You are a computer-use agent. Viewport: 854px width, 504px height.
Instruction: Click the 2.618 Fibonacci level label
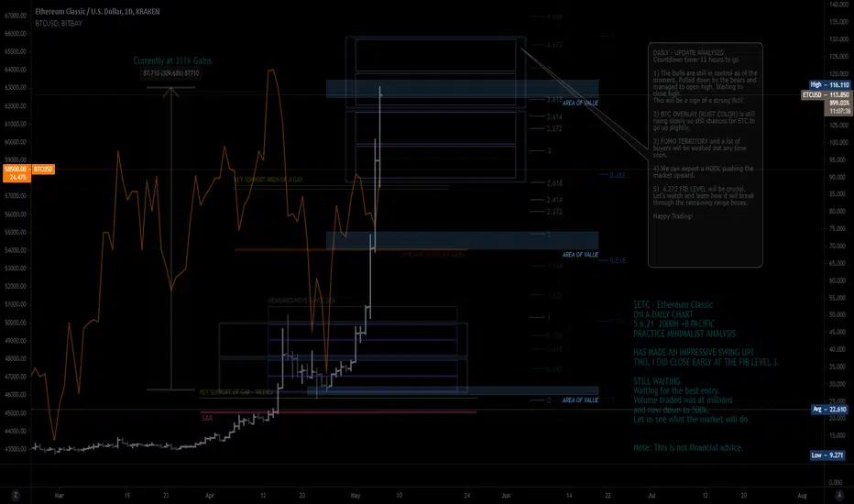(554, 183)
